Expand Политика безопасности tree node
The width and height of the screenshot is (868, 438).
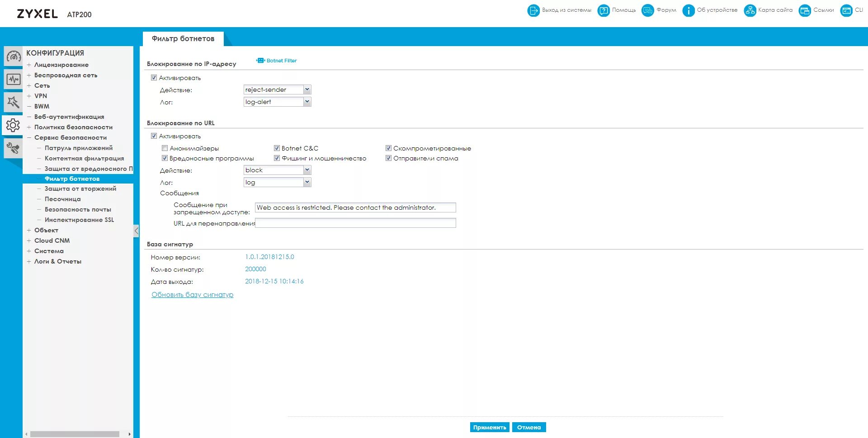click(x=29, y=127)
